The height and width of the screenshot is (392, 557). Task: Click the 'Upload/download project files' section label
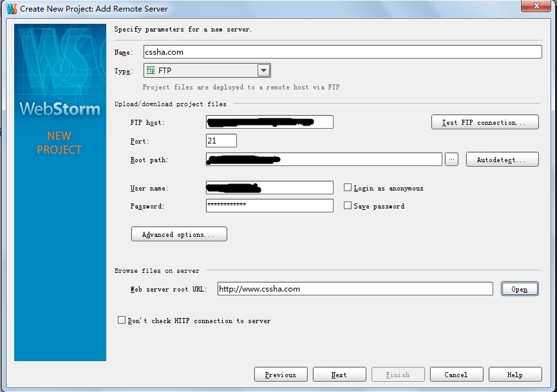point(170,104)
